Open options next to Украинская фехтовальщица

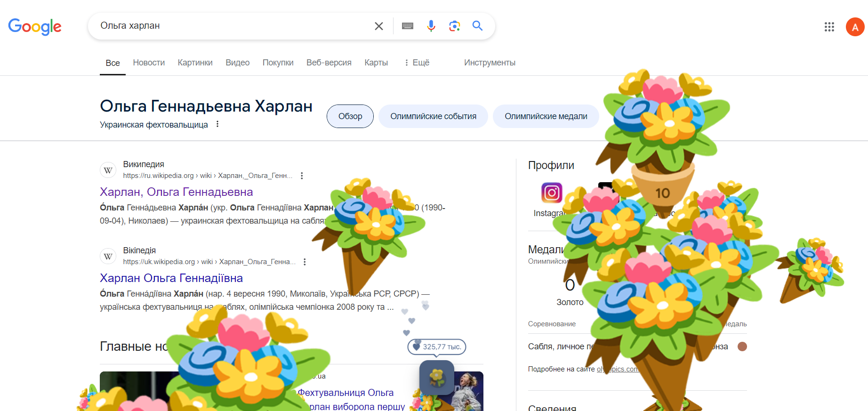pos(217,124)
